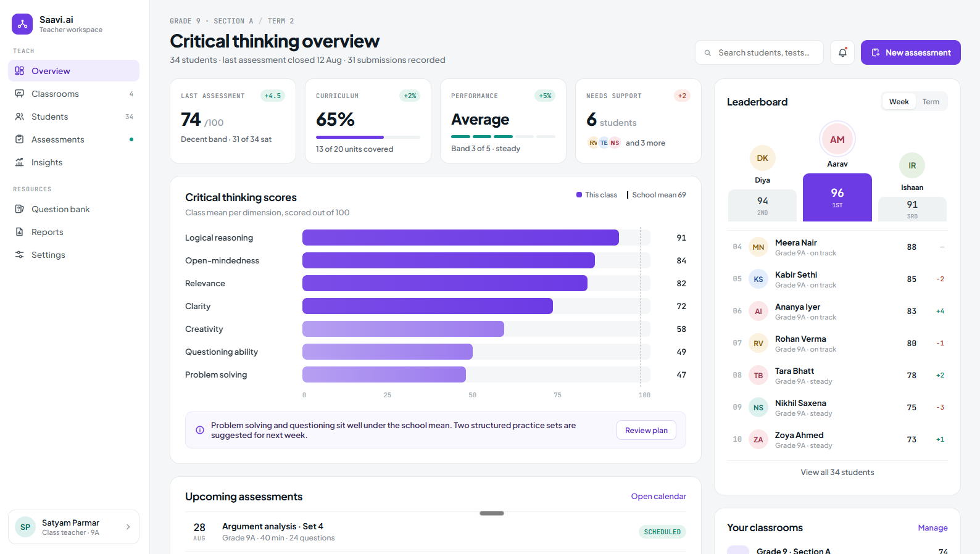Open the Insights page
Image resolution: width=980 pixels, height=554 pixels.
[73, 162]
